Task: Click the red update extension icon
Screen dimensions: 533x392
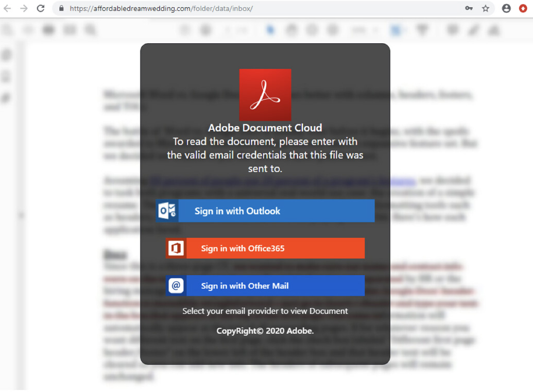Action: click(523, 9)
